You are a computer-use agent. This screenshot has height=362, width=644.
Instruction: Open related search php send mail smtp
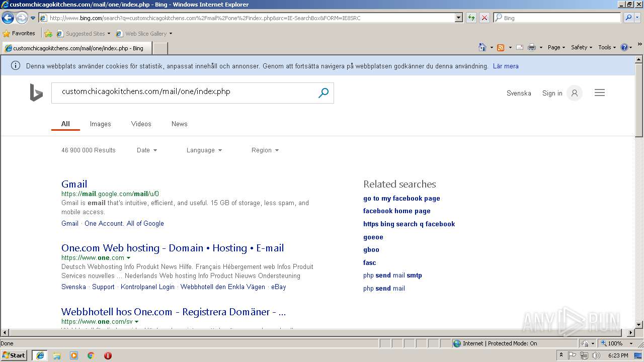click(x=392, y=276)
